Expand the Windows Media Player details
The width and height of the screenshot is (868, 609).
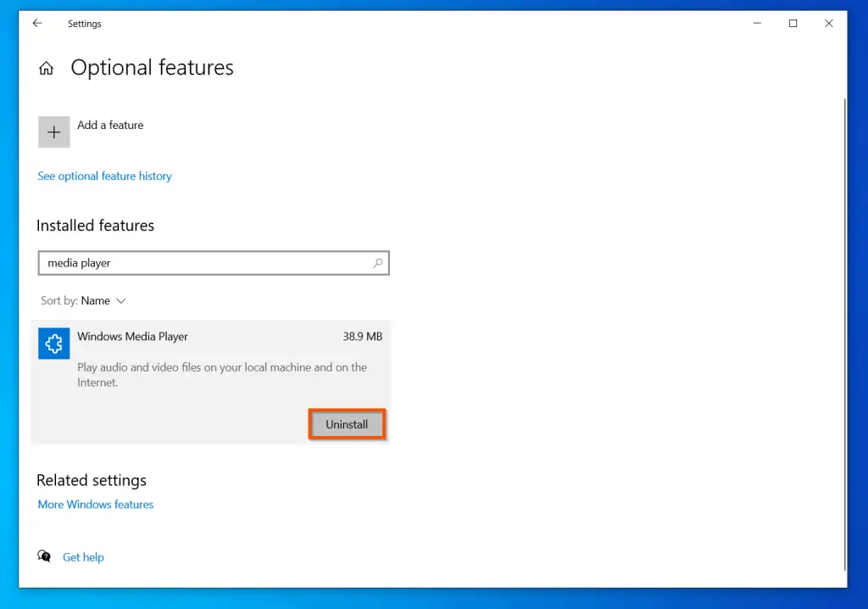pos(212,337)
